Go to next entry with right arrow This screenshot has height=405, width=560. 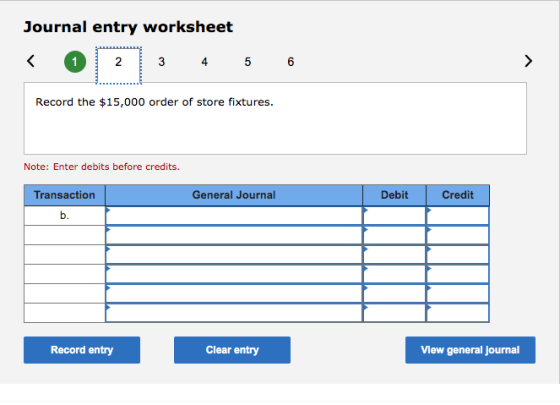pyautogui.click(x=528, y=61)
